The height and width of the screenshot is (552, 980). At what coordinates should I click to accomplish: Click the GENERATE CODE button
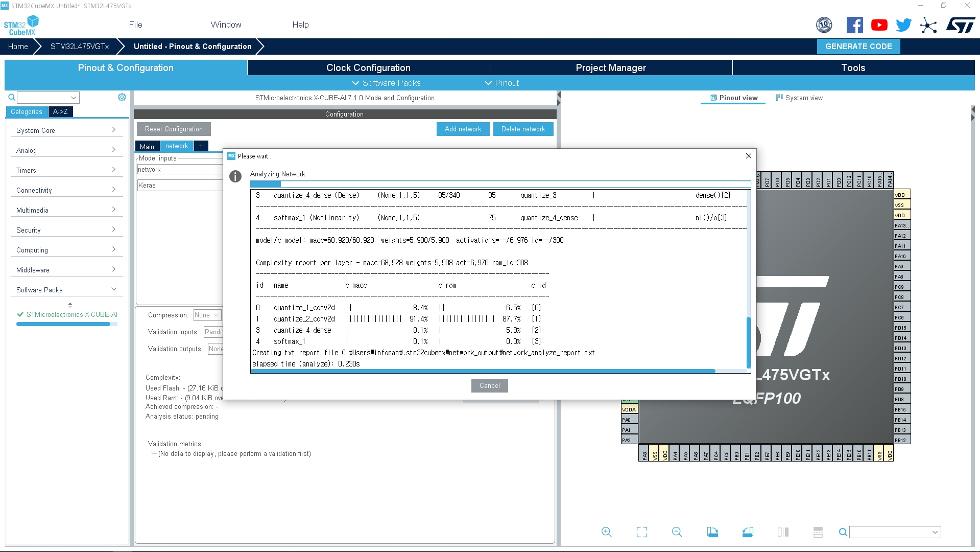pos(858,47)
